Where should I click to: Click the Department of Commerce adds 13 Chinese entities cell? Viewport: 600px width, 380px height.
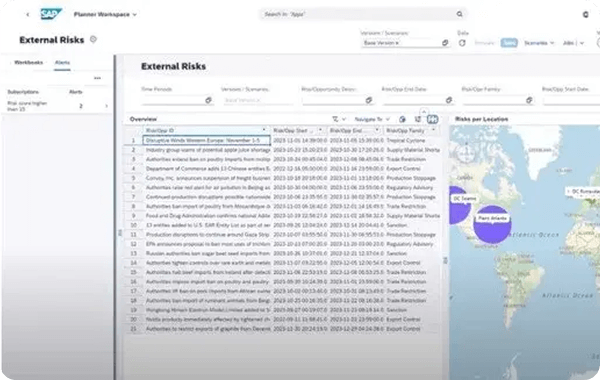(207, 169)
